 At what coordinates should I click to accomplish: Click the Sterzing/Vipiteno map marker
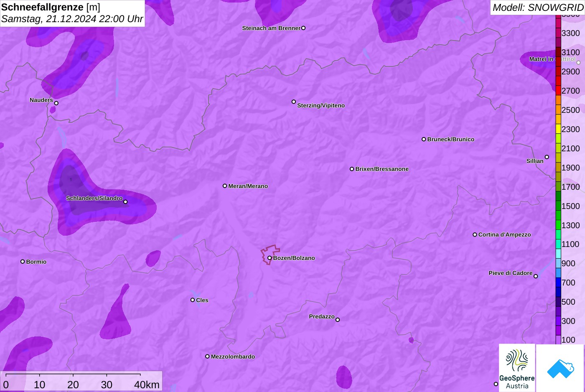(294, 102)
